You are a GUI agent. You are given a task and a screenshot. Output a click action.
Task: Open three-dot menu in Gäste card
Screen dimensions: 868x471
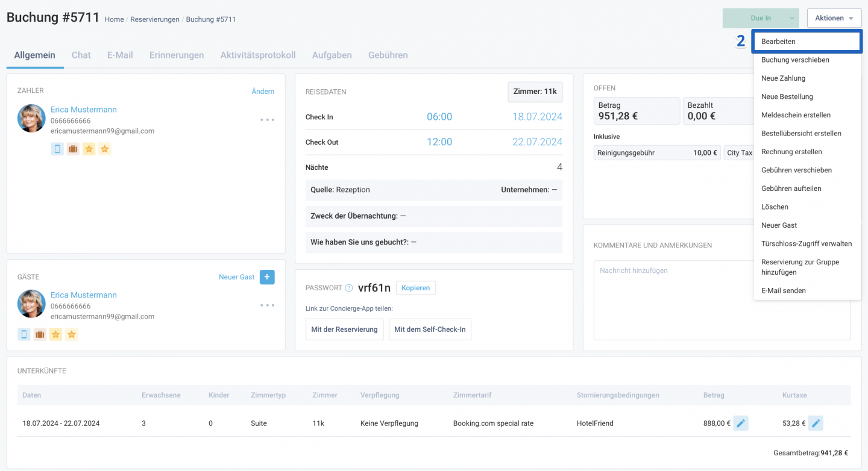(x=267, y=305)
